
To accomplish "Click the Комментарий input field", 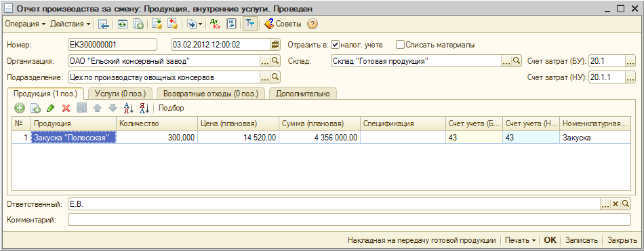I will click(349, 220).
